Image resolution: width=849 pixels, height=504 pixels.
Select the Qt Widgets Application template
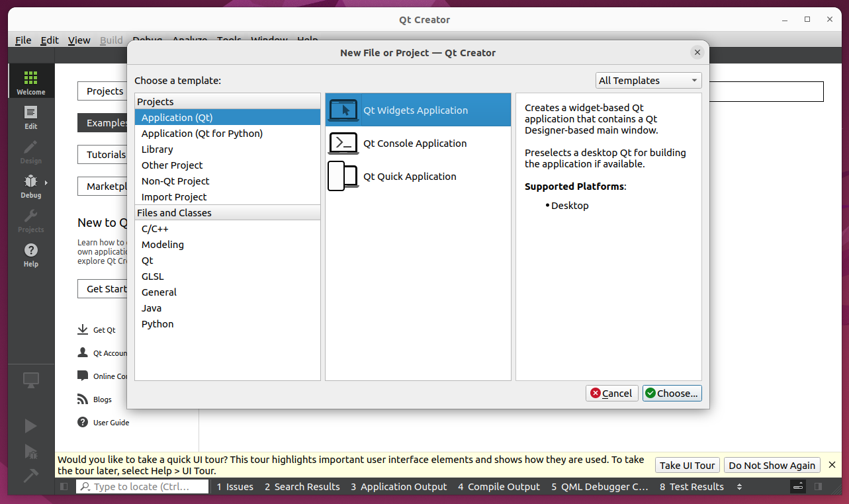click(418, 110)
